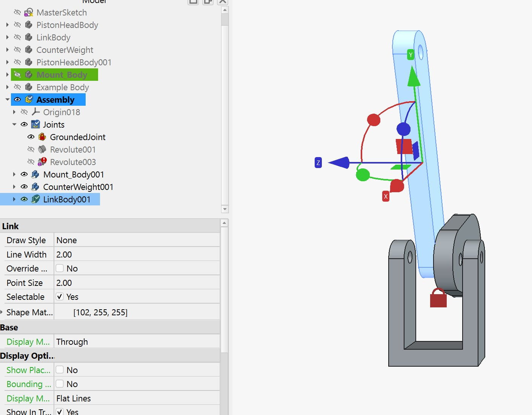The height and width of the screenshot is (415, 532).
Task: Open the Draw Style value None
Action: (x=137, y=240)
